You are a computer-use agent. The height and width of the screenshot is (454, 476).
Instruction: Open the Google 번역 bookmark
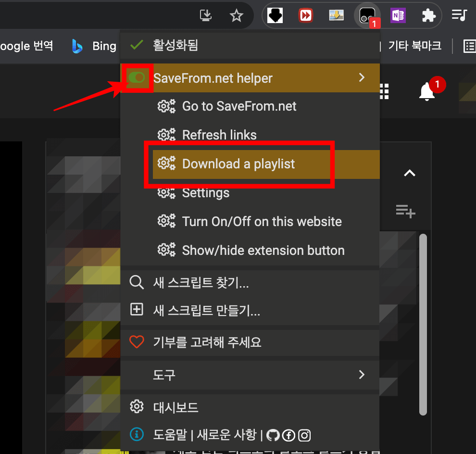[27, 46]
